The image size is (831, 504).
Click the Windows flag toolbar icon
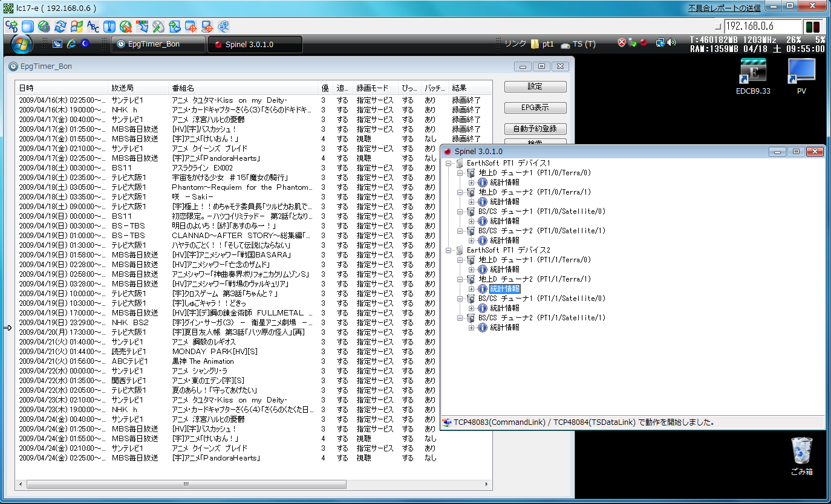point(77,27)
